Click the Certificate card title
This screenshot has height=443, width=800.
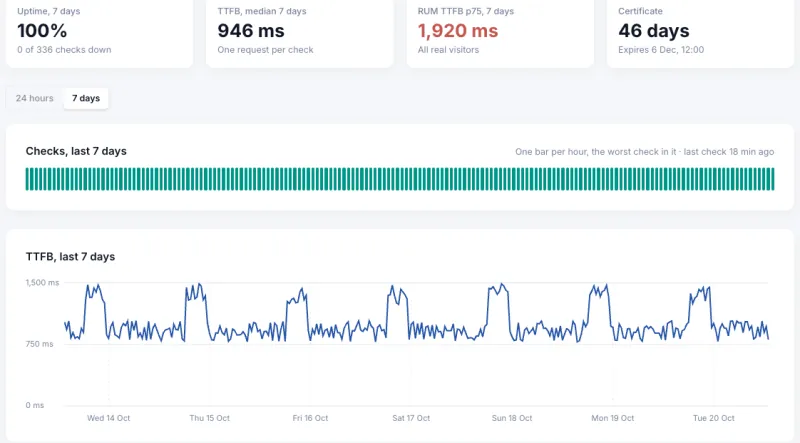pyautogui.click(x=640, y=11)
